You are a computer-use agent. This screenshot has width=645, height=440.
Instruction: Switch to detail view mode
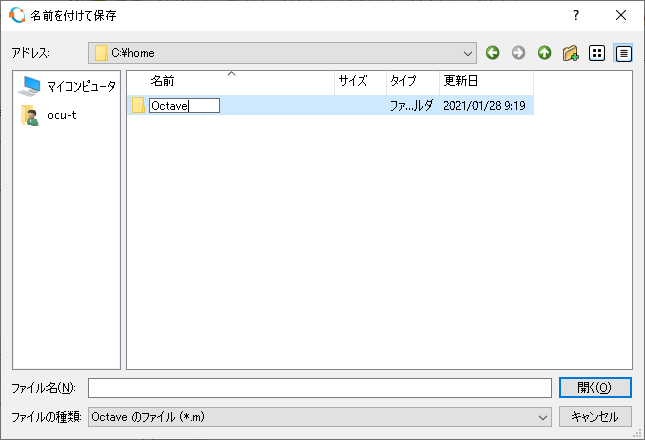point(623,53)
